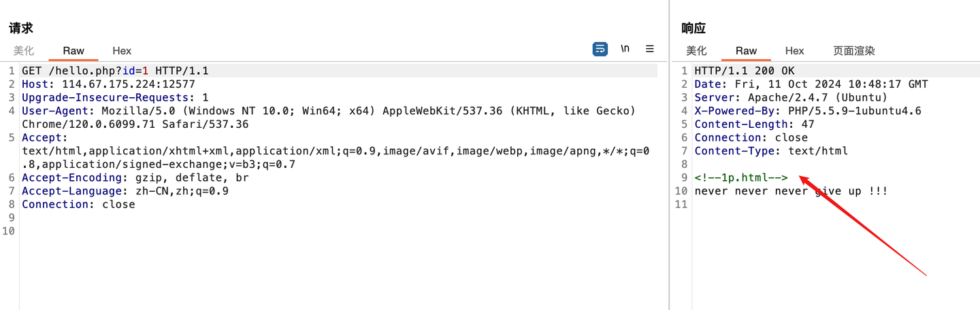Open the response 页面渲染 tab
Image resolution: width=980 pixels, height=310 pixels.
(854, 51)
